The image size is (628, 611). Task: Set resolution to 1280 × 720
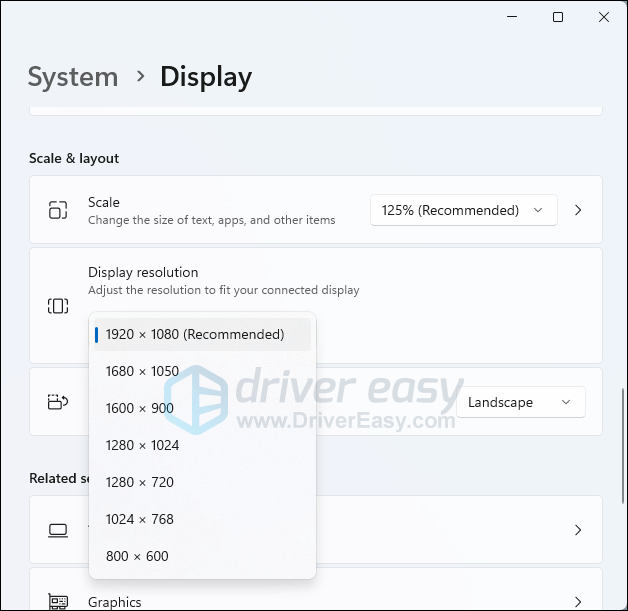139,482
